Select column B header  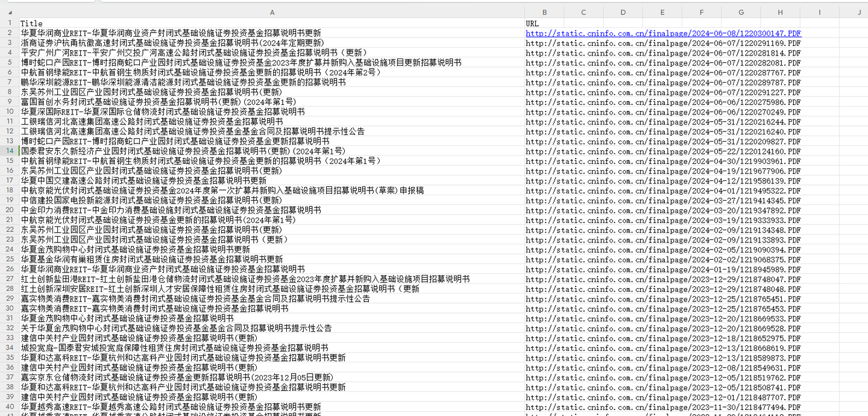click(544, 12)
